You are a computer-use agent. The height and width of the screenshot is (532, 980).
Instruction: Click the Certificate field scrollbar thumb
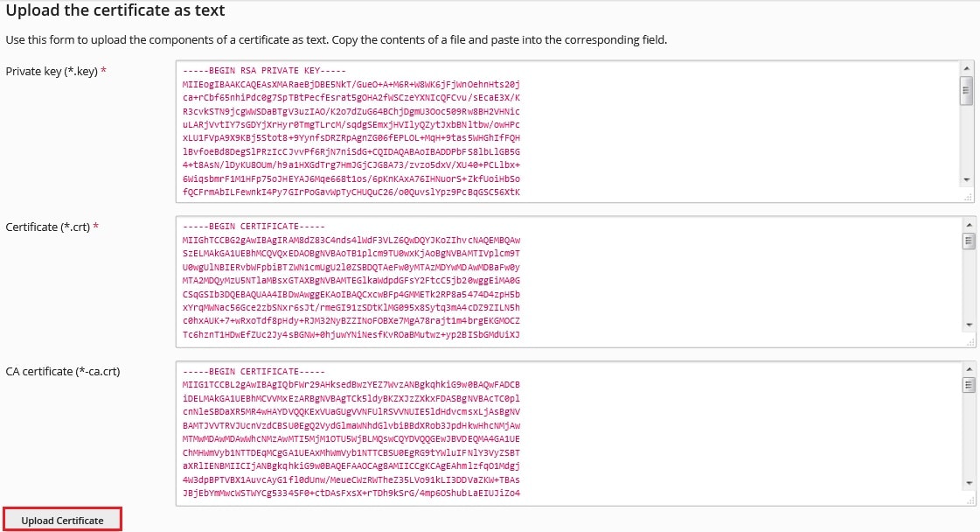pyautogui.click(x=969, y=241)
